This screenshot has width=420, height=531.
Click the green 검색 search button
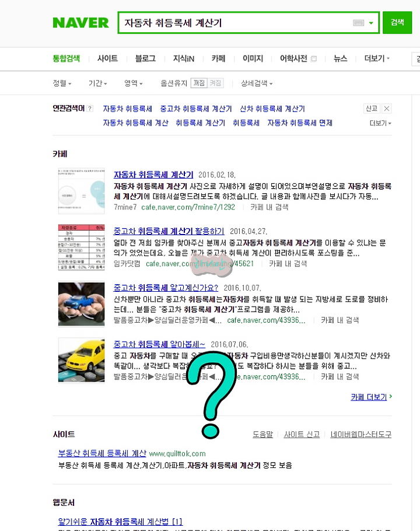click(397, 22)
